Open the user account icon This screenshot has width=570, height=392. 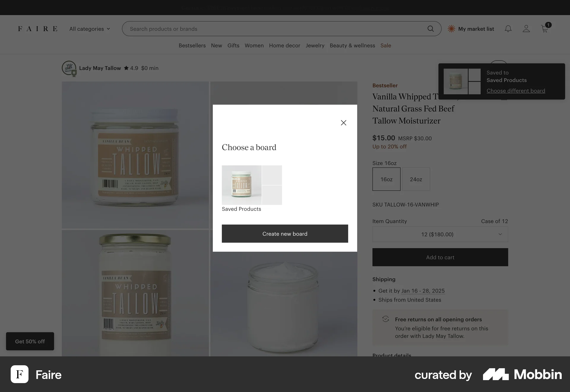(x=526, y=29)
